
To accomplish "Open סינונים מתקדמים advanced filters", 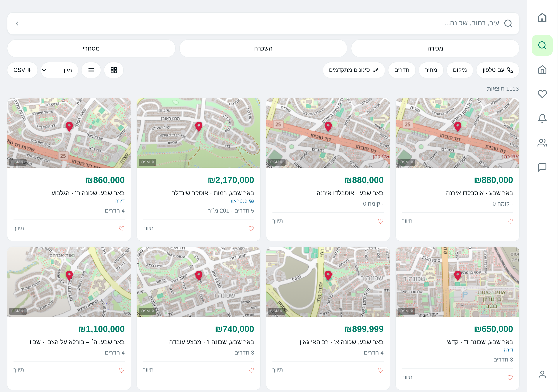I will (354, 70).
